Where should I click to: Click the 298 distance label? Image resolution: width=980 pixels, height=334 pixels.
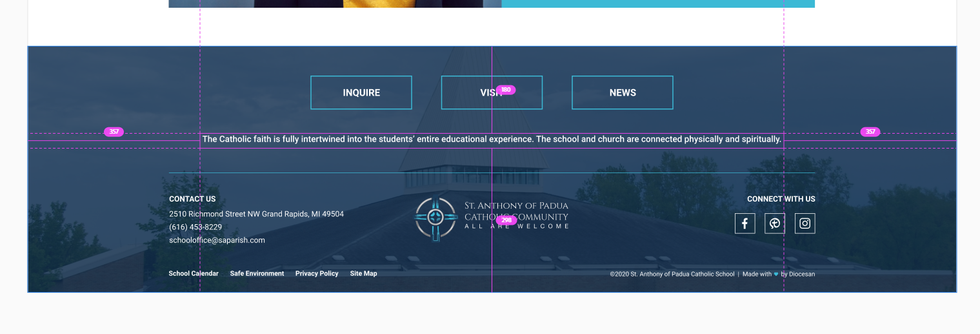506,220
